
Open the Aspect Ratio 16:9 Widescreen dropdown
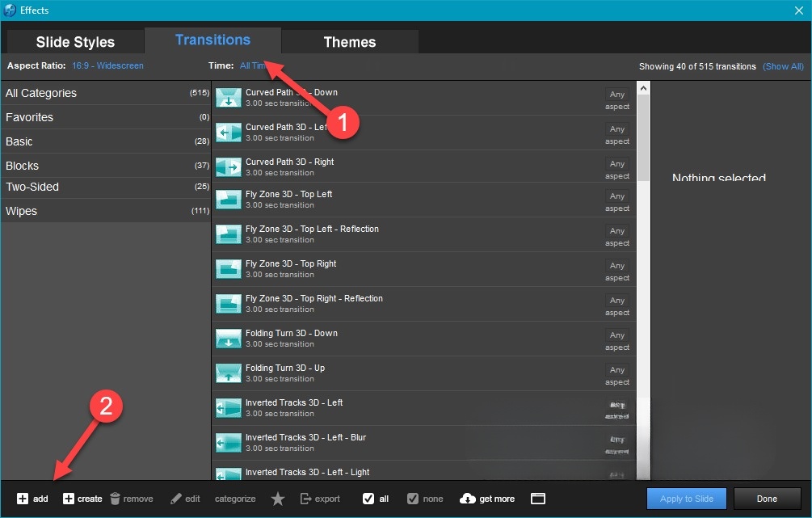[x=107, y=66]
